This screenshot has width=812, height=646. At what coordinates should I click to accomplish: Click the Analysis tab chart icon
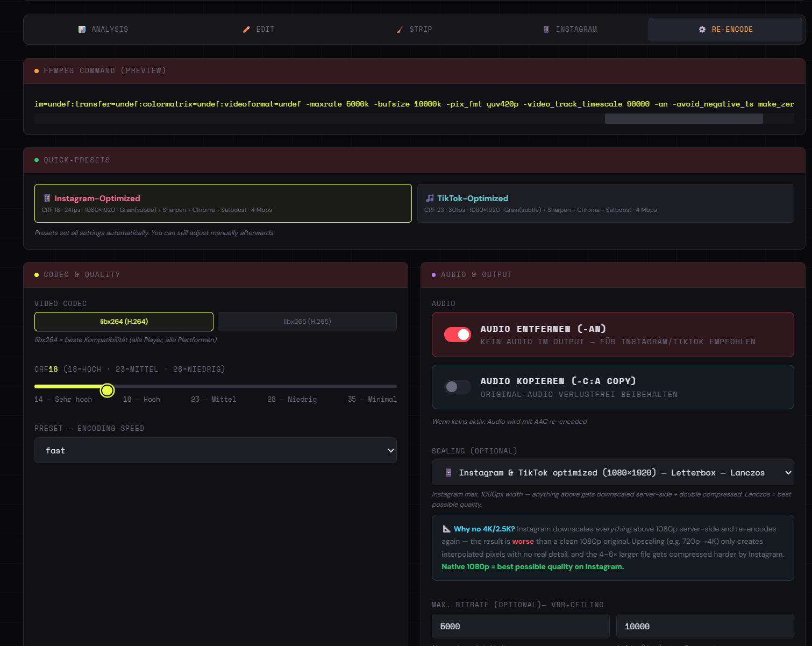coord(82,30)
